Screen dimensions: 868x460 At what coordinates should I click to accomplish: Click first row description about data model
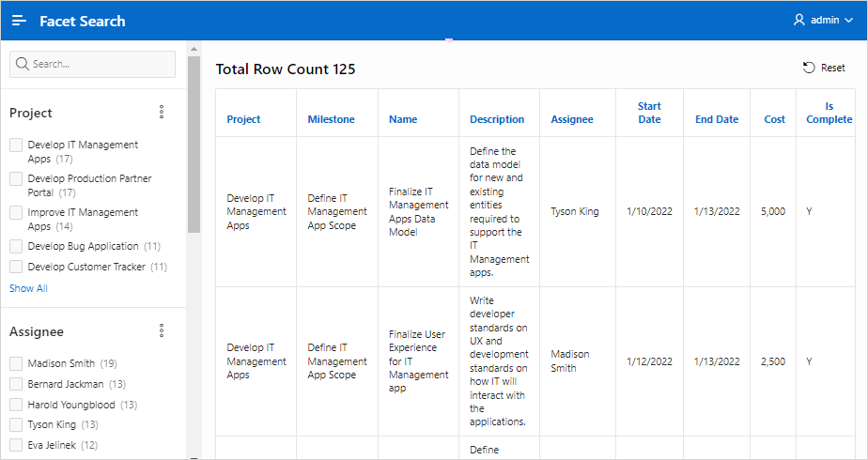(500, 212)
